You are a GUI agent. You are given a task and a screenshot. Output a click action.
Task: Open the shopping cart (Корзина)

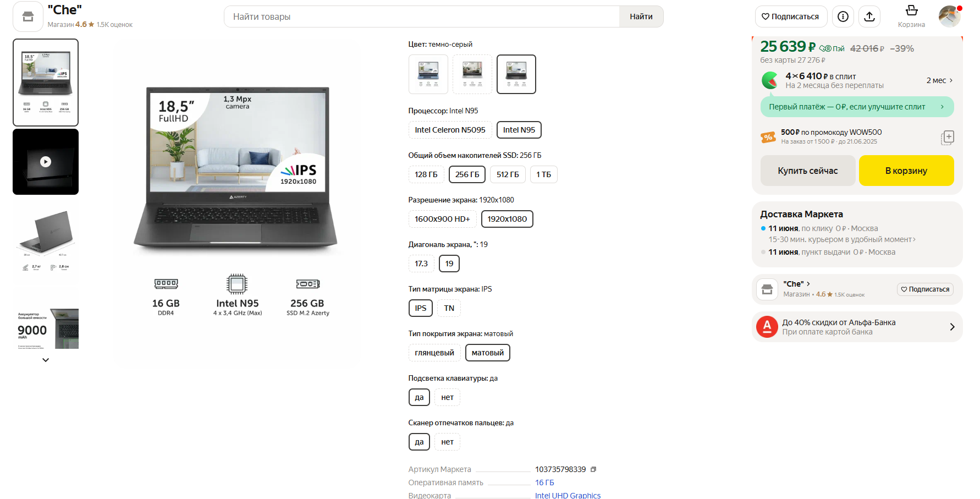click(x=911, y=16)
